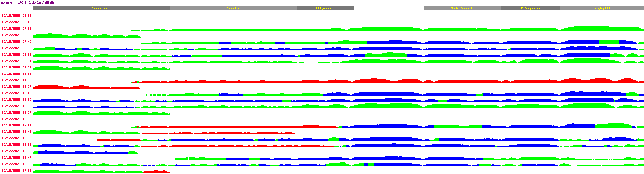This screenshot has height=174, width=644.
Task: Click the 08:23 timestamp label
Action: tap(16, 54)
